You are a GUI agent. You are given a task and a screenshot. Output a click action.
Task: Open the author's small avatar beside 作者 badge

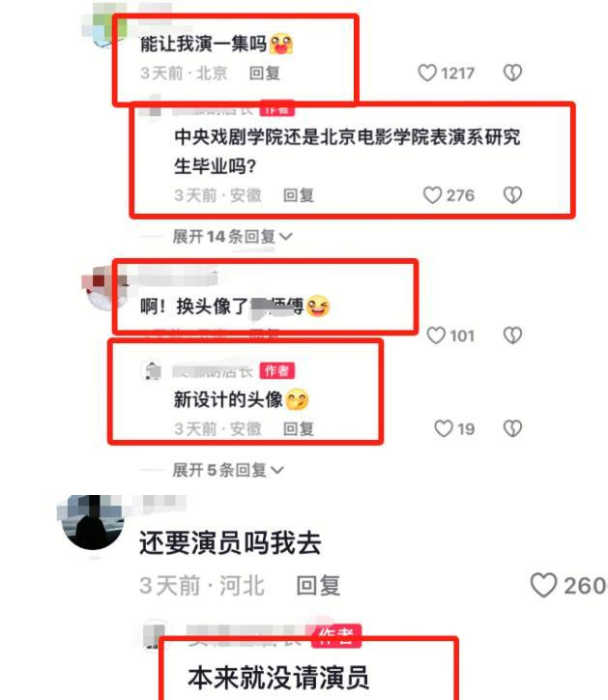(152, 370)
